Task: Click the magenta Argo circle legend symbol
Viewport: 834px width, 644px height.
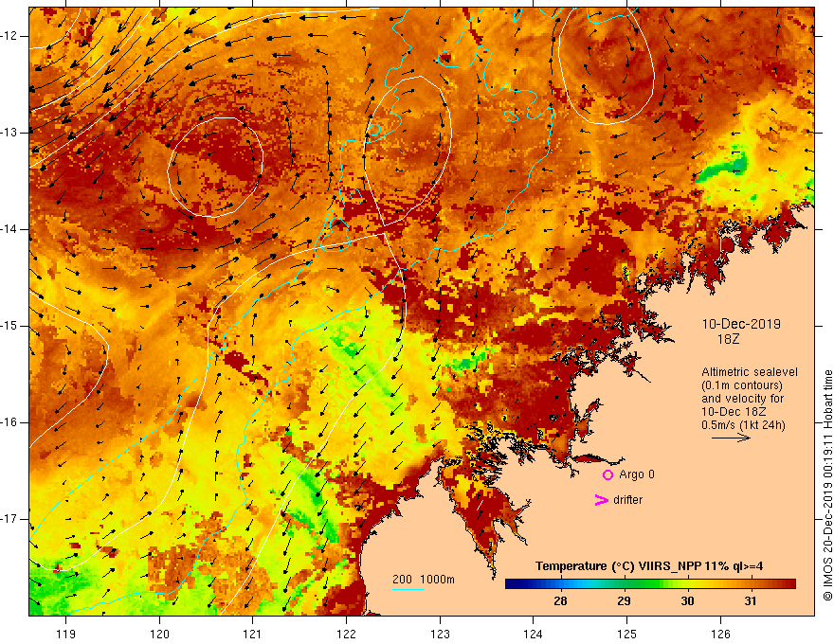Action: point(607,475)
